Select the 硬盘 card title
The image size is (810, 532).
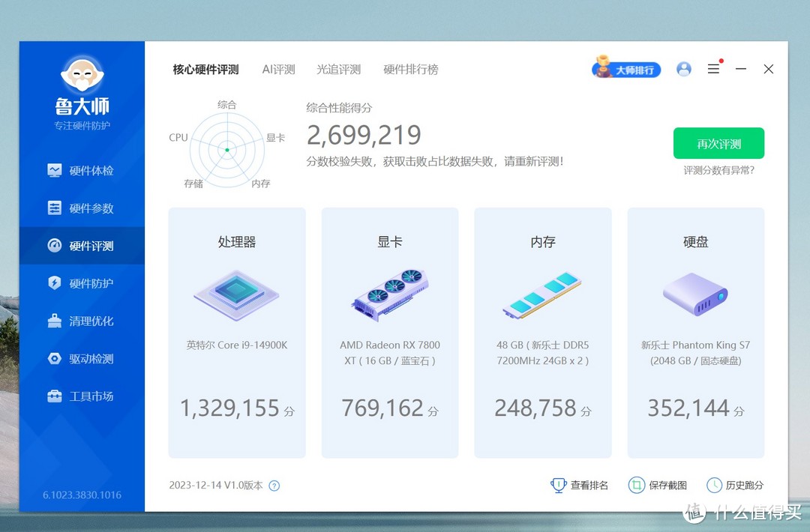pos(696,241)
